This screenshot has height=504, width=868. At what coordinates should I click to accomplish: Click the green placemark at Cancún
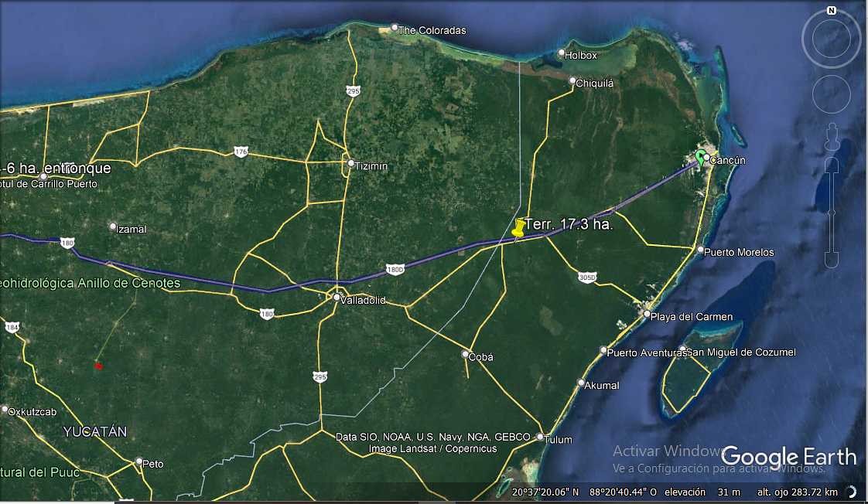pyautogui.click(x=701, y=158)
